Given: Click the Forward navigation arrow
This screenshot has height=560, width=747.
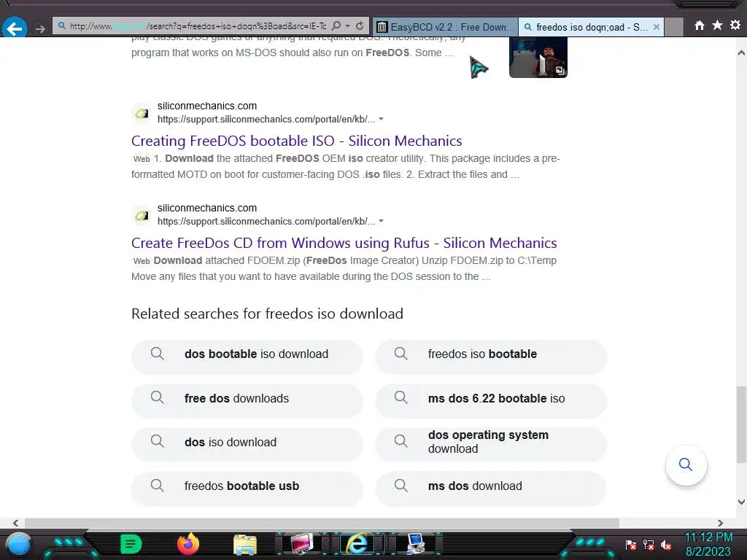Looking at the screenshot, I should point(41,28).
